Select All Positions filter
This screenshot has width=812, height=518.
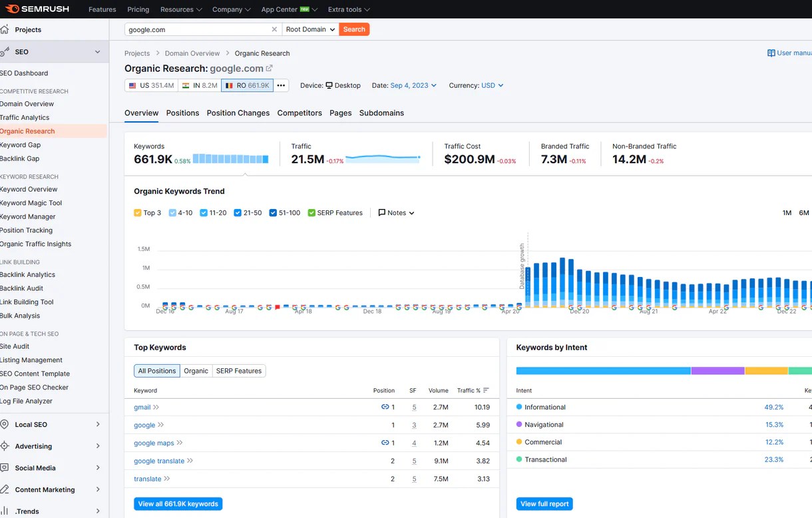click(x=157, y=371)
